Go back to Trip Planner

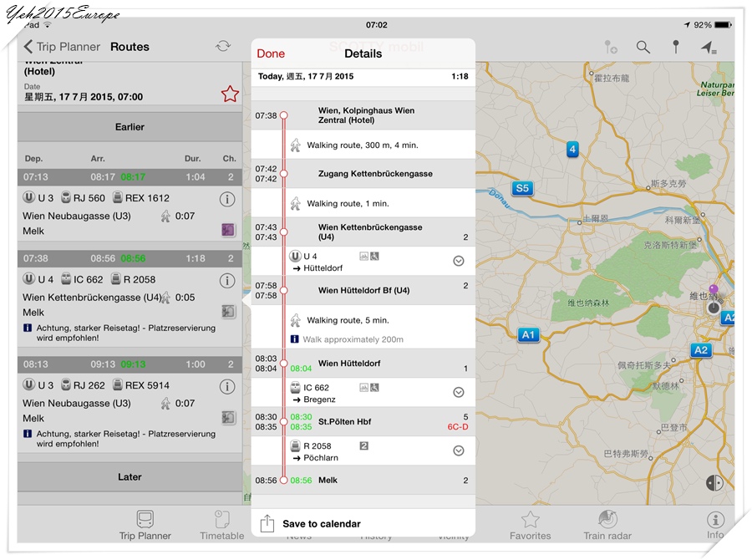pyautogui.click(x=62, y=47)
